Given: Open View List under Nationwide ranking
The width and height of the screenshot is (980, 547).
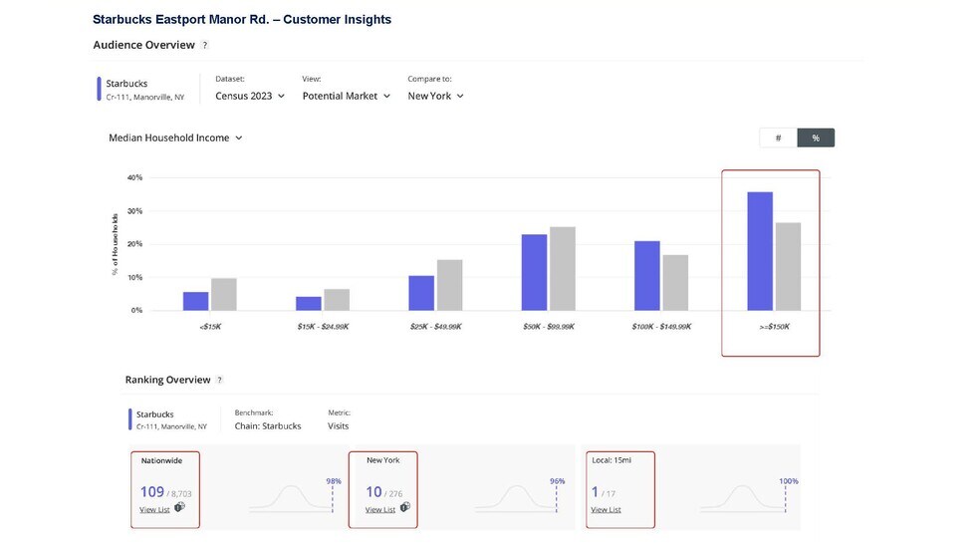Looking at the screenshot, I should (x=154, y=509).
